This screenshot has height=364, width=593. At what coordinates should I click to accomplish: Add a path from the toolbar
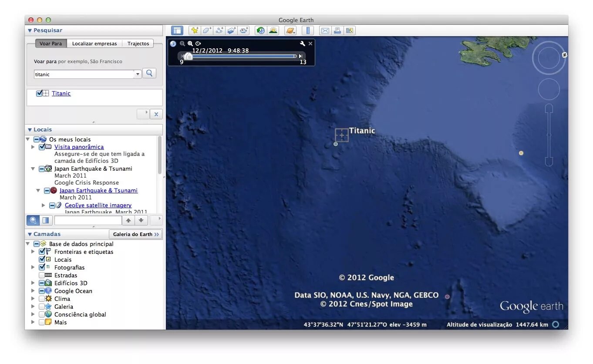coord(219,30)
